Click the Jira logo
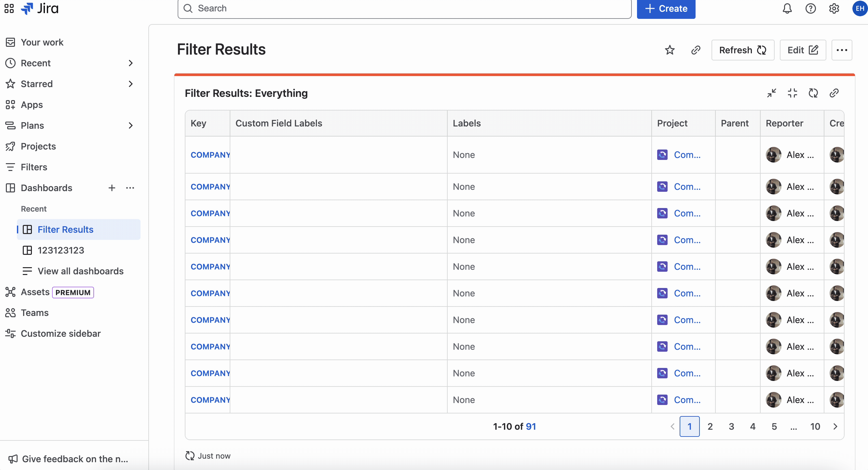868x470 pixels. 40,8
